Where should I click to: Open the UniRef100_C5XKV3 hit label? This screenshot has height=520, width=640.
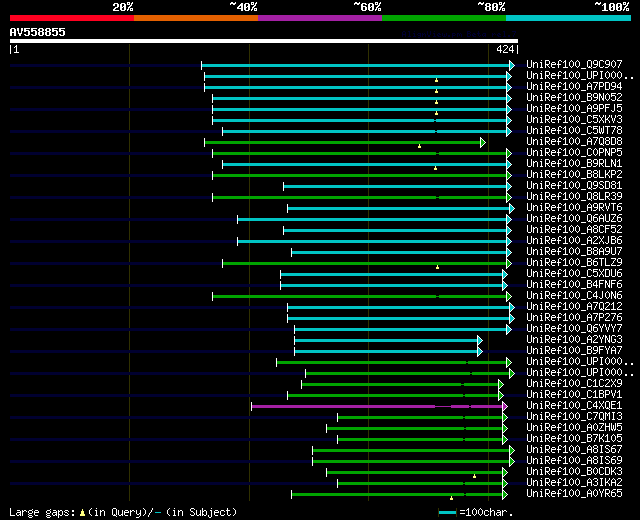pyautogui.click(x=574, y=119)
